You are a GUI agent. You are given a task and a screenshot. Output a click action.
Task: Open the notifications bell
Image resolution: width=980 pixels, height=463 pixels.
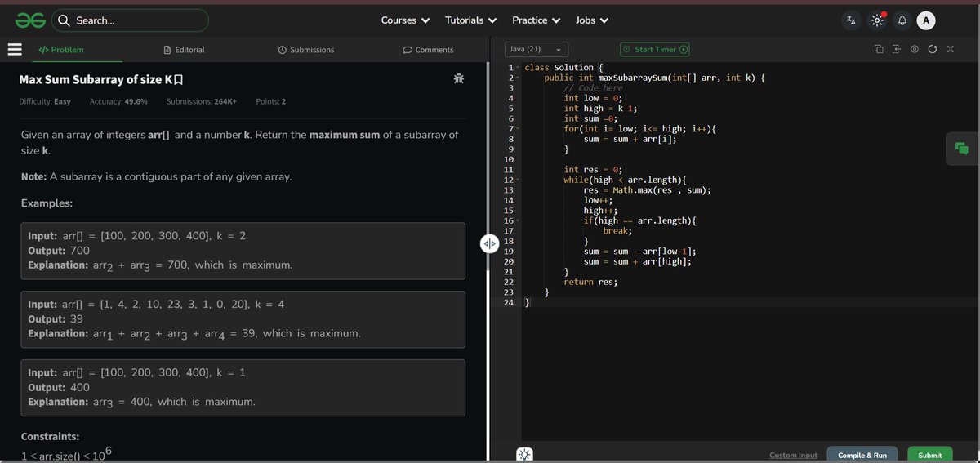pyautogui.click(x=902, y=20)
